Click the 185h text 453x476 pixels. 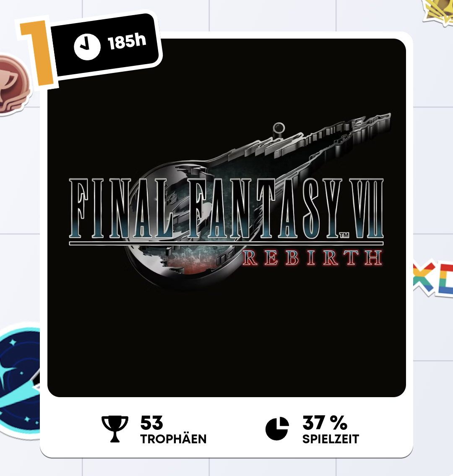[x=127, y=41]
